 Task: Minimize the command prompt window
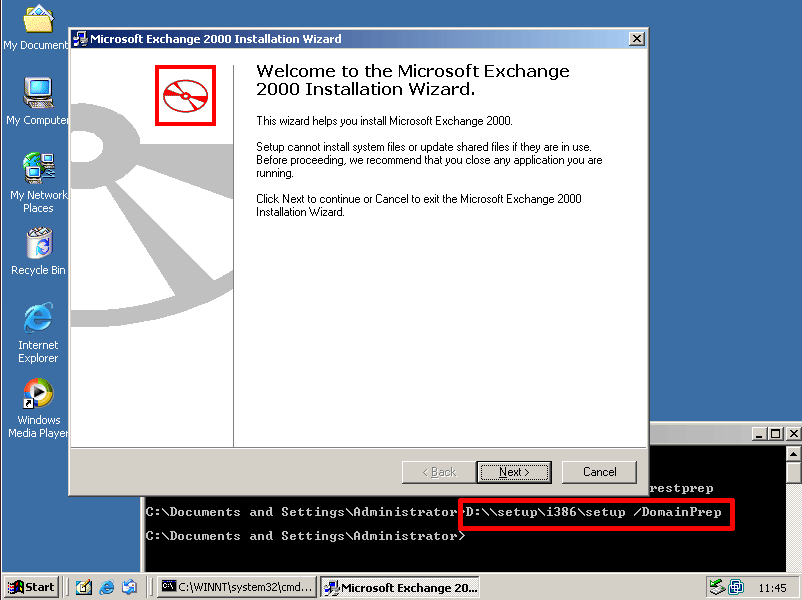click(x=759, y=434)
